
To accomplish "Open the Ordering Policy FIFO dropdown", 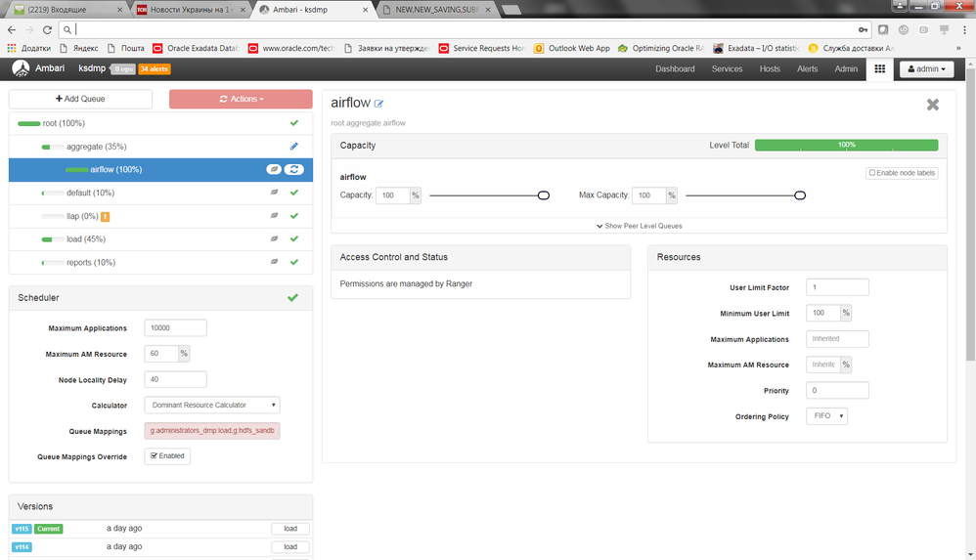I will (x=826, y=415).
